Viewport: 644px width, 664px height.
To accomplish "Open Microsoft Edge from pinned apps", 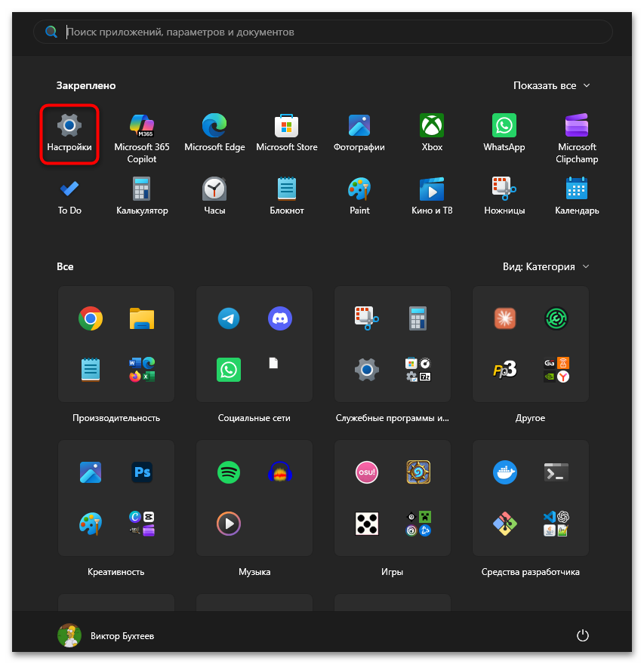I will pos(214,133).
